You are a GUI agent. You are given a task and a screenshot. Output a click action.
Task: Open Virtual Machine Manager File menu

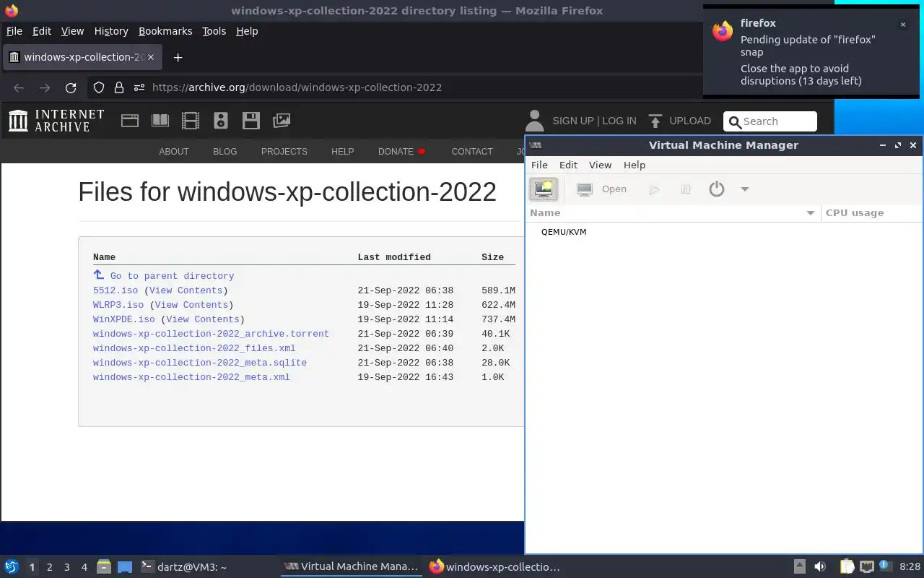pyautogui.click(x=539, y=165)
